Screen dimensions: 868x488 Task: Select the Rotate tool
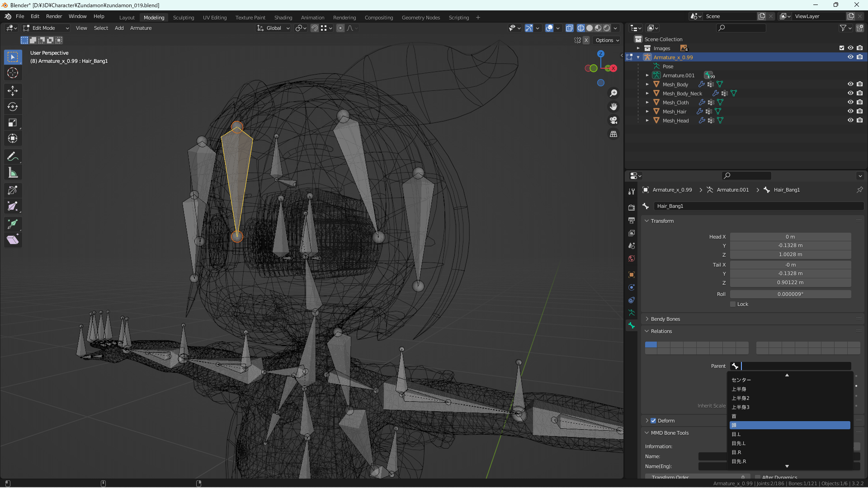pos(13,107)
